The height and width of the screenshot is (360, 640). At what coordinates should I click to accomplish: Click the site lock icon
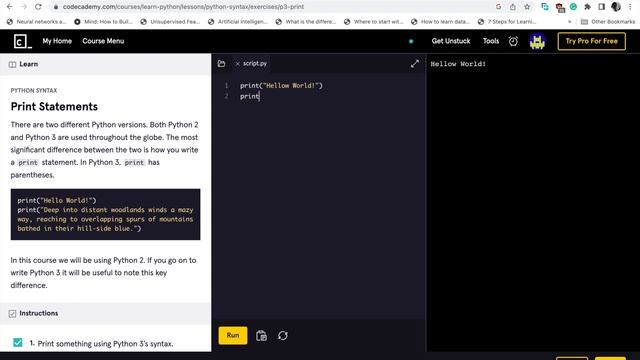tap(56, 7)
